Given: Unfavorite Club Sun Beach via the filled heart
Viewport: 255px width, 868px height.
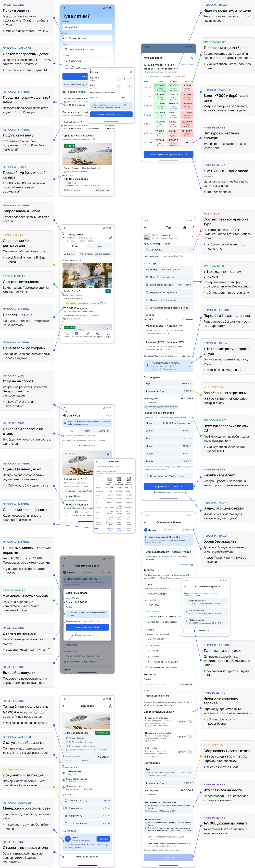Looking at the screenshot, I should (108, 455).
